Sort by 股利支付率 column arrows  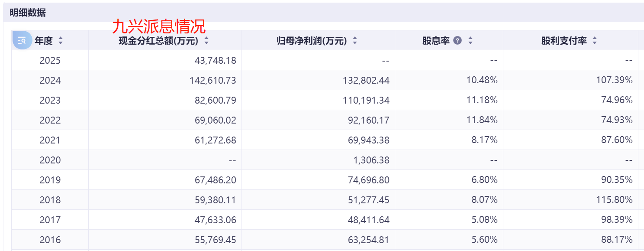tap(595, 41)
